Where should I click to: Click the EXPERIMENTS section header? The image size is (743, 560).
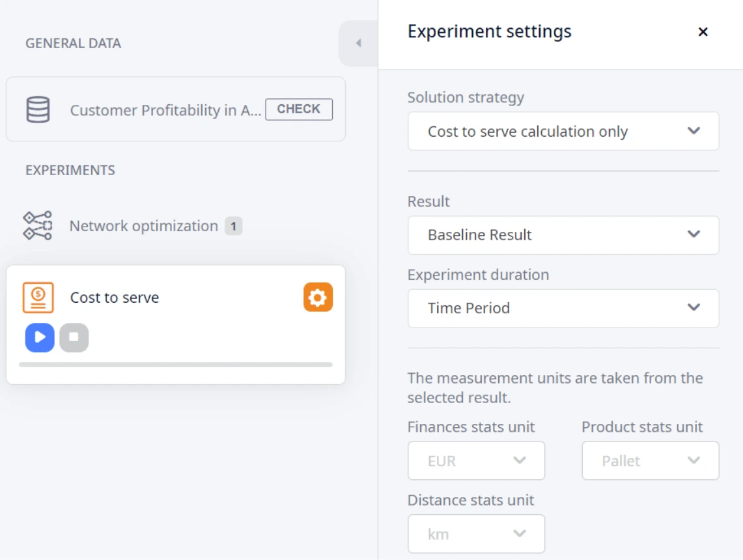coord(70,170)
